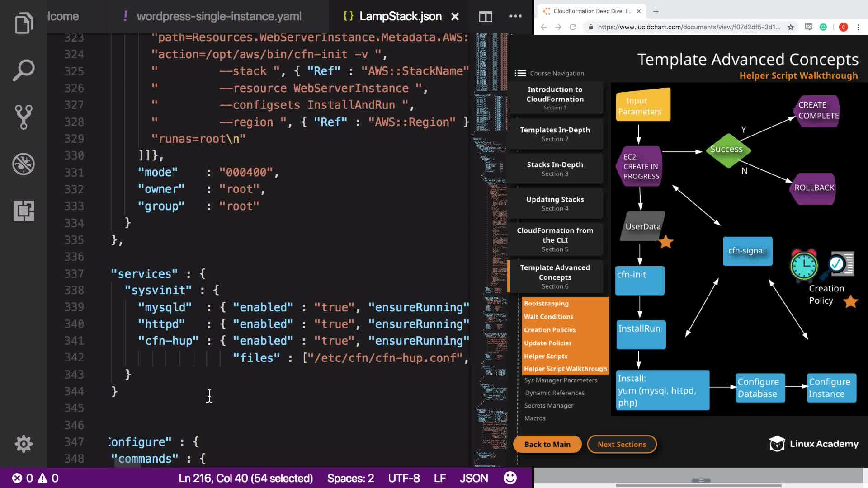Open the JSON language mode selector

pos(474,478)
